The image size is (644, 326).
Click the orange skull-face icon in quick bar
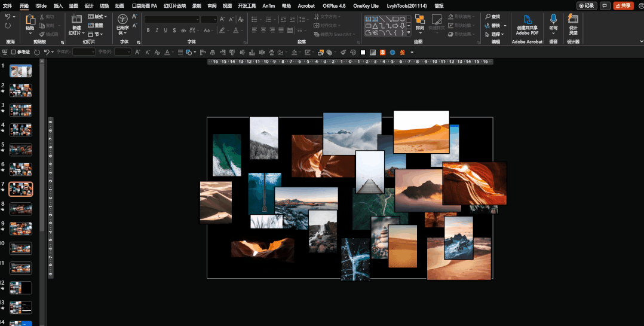pyautogui.click(x=382, y=52)
